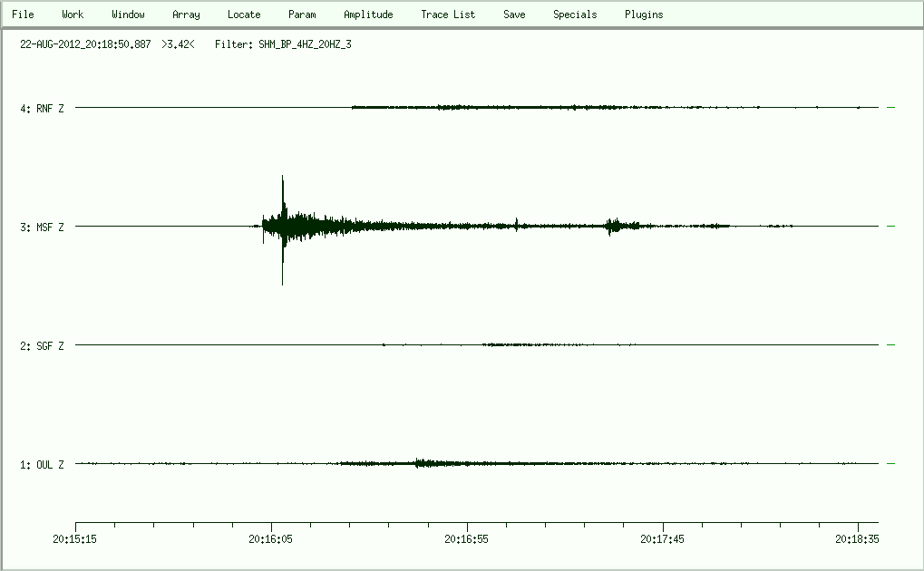Click the 20:17:45 time axis label
Image resolution: width=924 pixels, height=571 pixels.
pos(663,538)
